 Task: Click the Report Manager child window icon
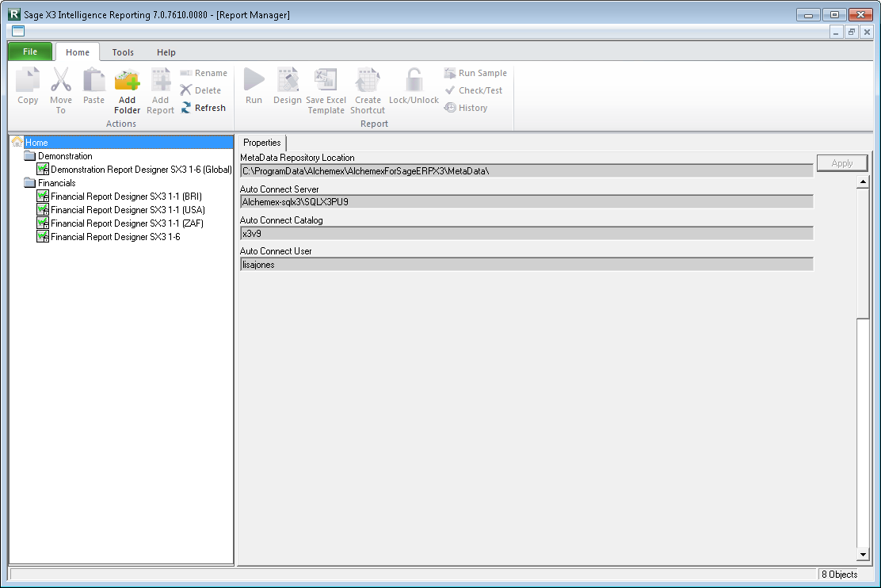point(18,31)
